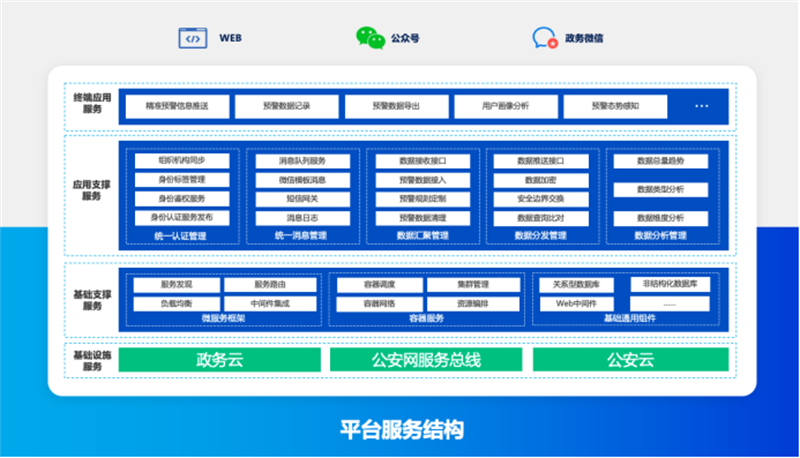Click the 平台服务结构 title text

click(401, 430)
